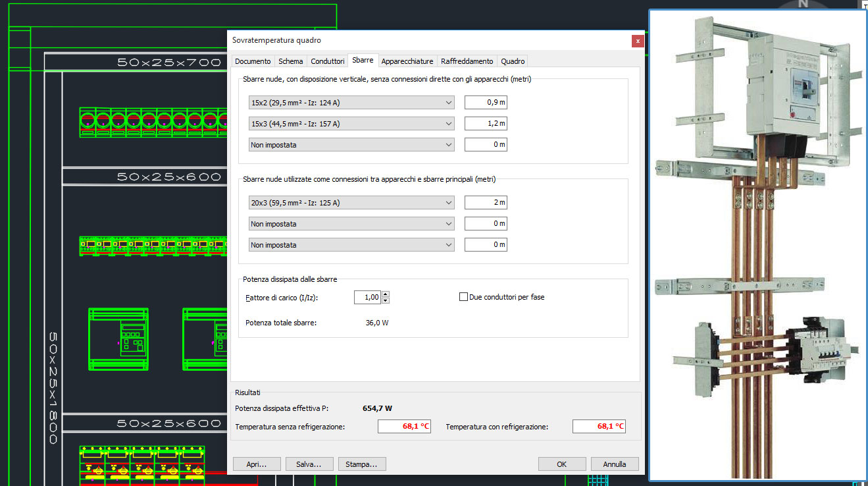Viewport: 868px width, 486px height.
Task: Click the busbar assembly product photo
Action: (758, 245)
